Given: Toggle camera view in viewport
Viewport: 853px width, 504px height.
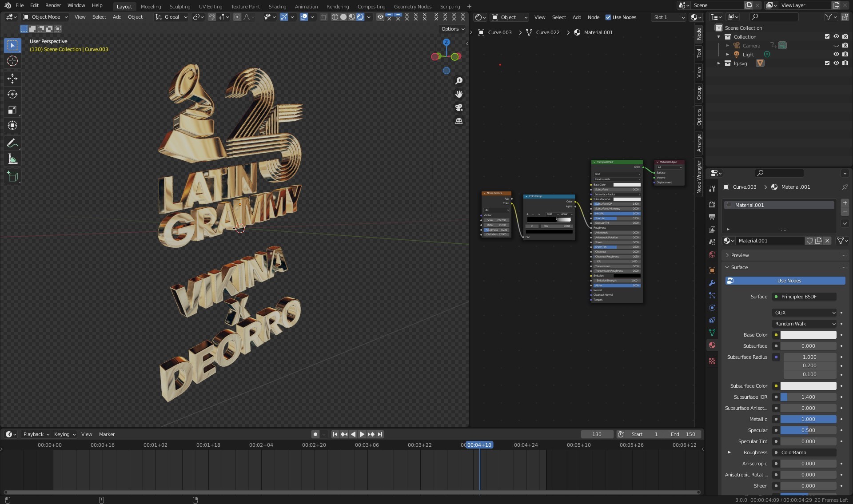Looking at the screenshot, I should tap(459, 107).
